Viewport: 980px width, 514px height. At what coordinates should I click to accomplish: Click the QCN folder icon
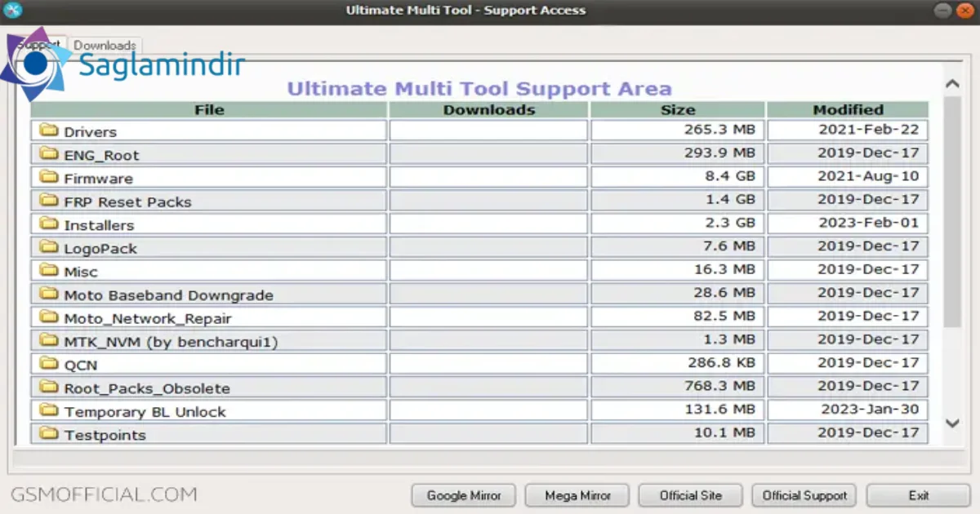(50, 364)
